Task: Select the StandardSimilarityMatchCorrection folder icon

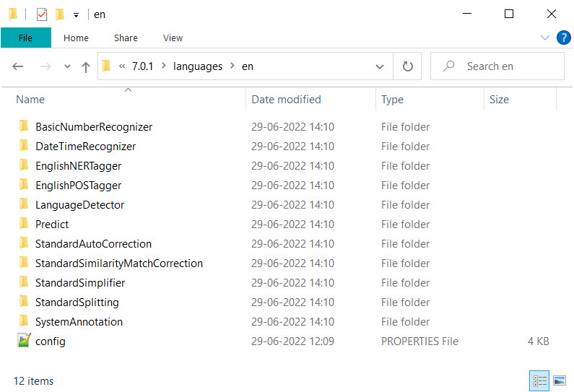Action: [24, 263]
